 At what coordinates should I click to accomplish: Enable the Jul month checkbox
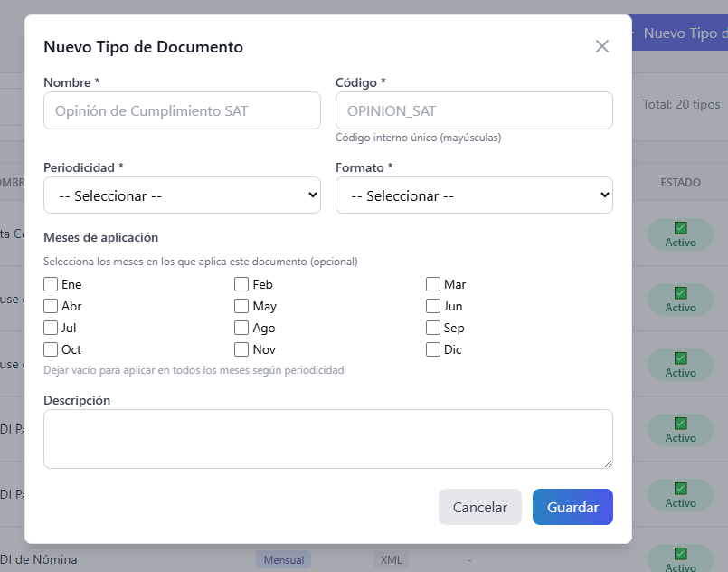coord(51,328)
